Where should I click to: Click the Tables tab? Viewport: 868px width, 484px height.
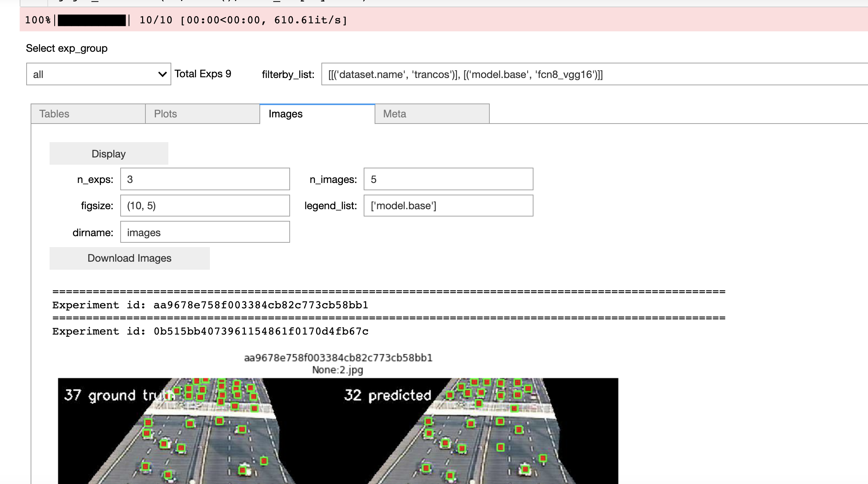pos(54,113)
